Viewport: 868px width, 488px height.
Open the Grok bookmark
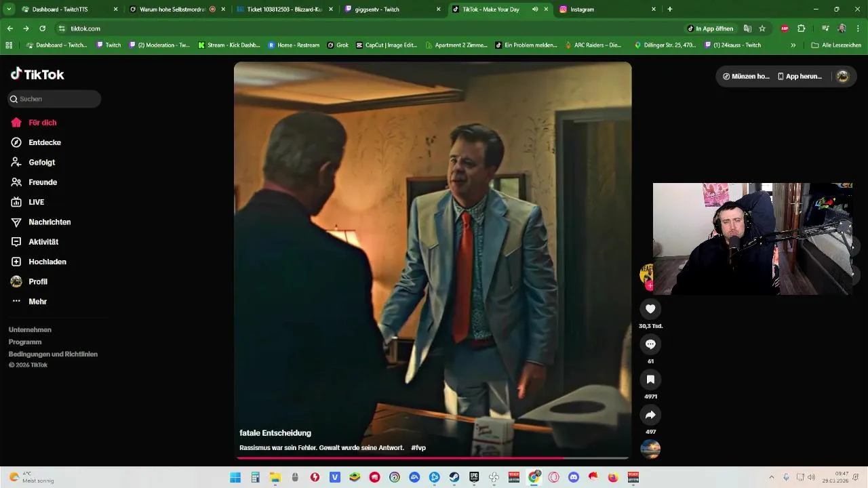pos(338,45)
